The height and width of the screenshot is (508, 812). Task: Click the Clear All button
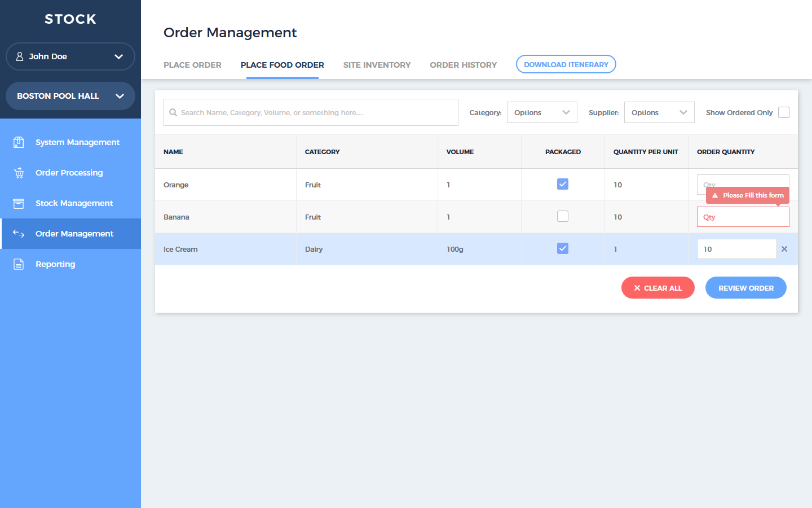657,288
